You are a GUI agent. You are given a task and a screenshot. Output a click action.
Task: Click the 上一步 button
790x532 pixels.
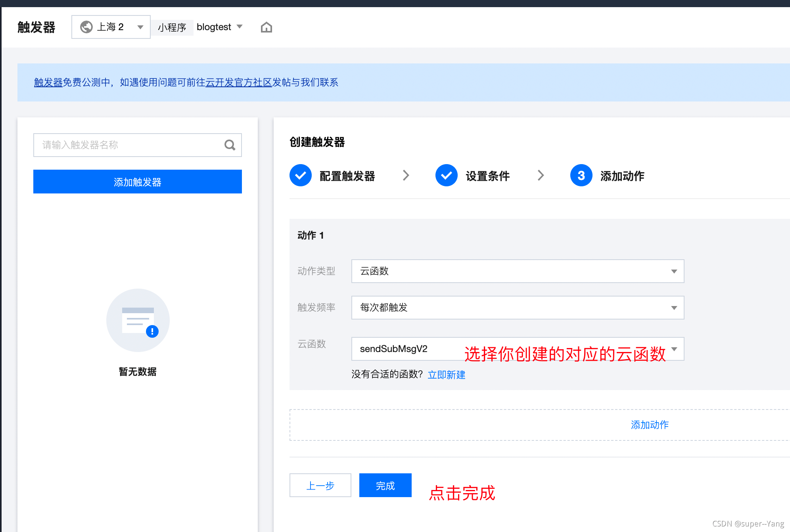coord(320,485)
